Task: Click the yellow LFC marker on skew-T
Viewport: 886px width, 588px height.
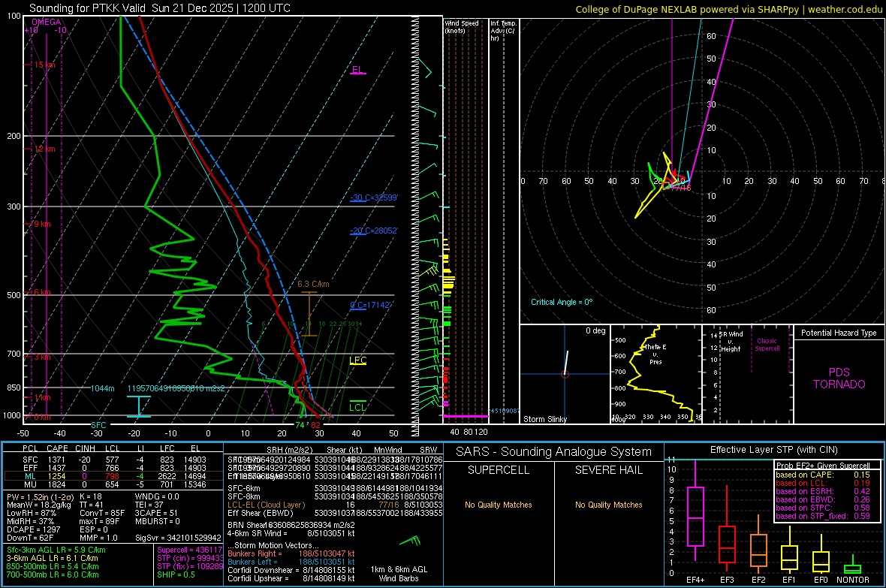Action: pos(357,360)
